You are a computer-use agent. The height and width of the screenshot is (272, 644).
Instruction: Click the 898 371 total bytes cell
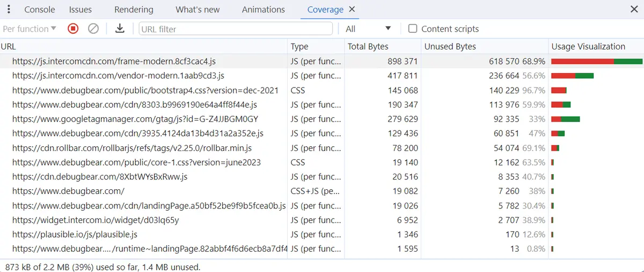pos(382,61)
